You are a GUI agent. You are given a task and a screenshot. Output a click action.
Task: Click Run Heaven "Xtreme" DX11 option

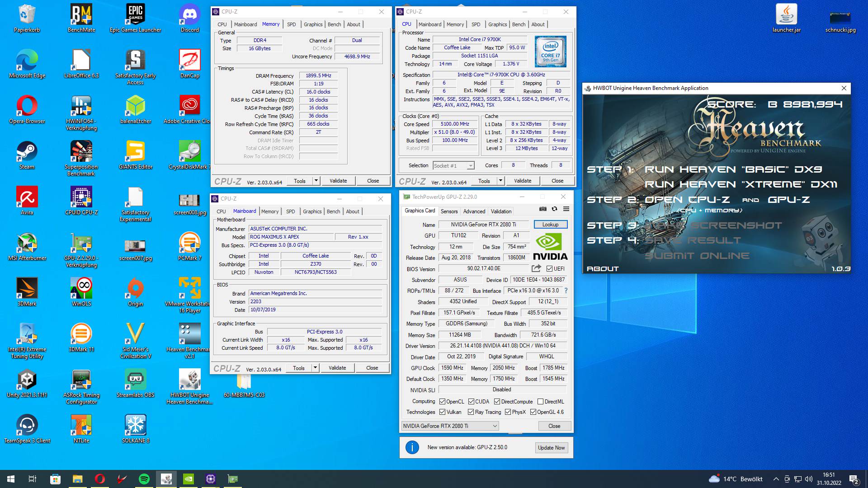coord(741,184)
